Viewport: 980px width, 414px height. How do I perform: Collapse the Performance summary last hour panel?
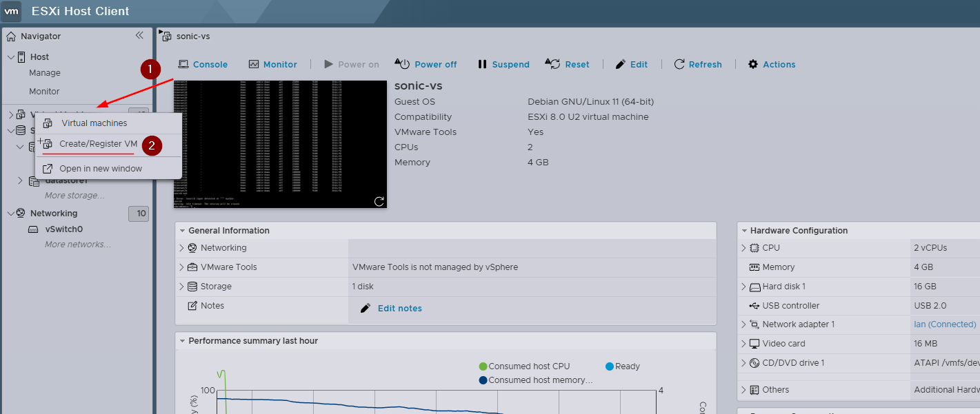(183, 341)
